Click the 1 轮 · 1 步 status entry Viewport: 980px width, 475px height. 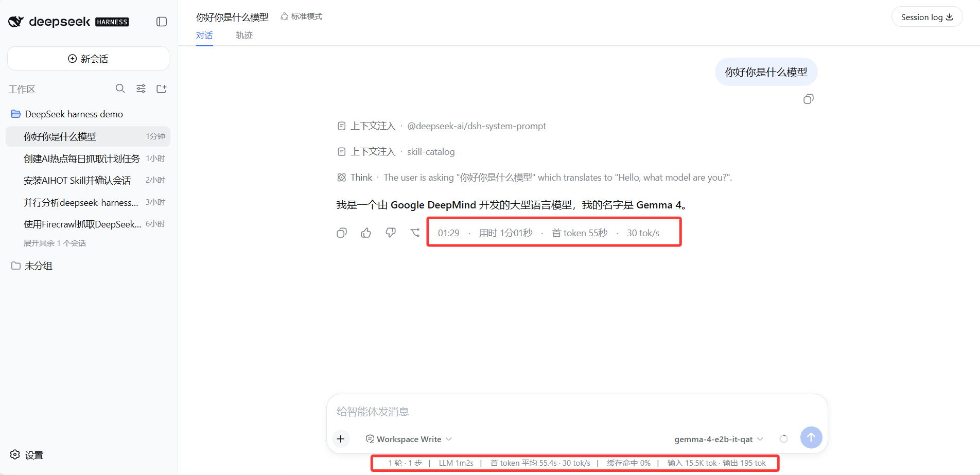(x=405, y=463)
